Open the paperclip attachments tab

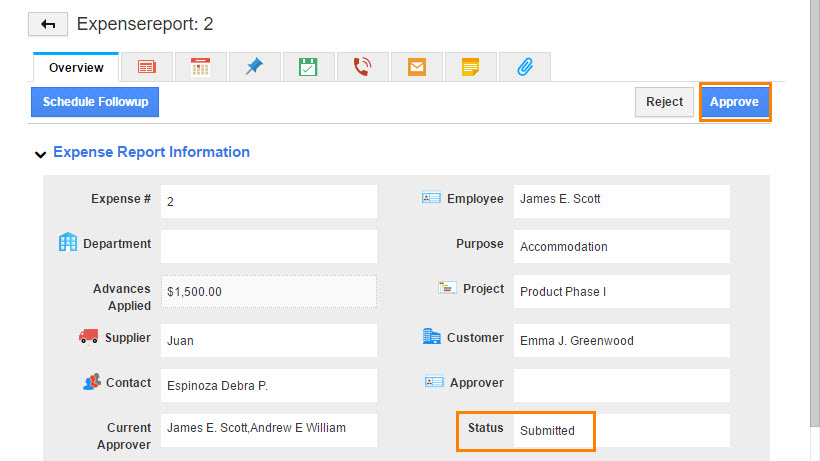click(525, 67)
